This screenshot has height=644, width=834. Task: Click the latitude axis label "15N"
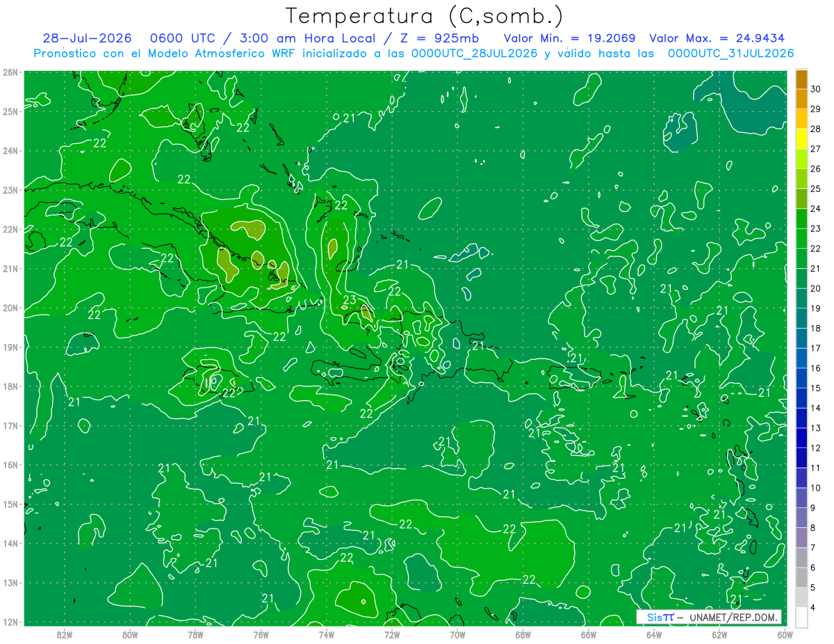[x=10, y=504]
